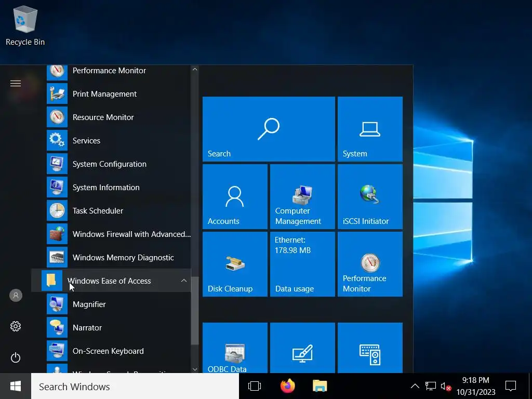Click the app list scroll down arrow
Viewport: 532px width, 399px height.
click(195, 369)
